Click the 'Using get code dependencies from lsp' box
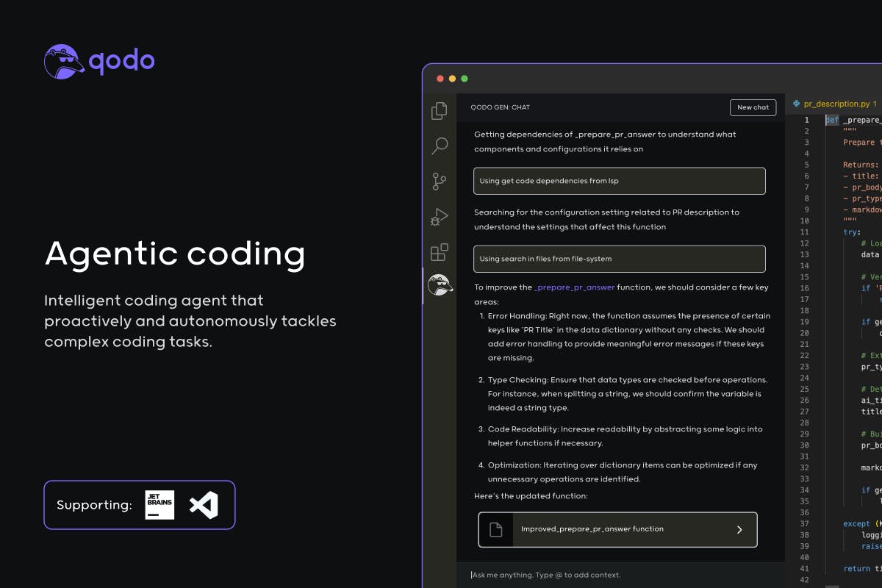The image size is (882, 588). tap(619, 181)
